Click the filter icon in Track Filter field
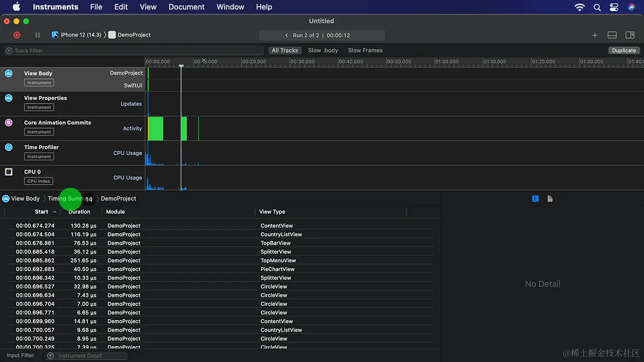 tap(9, 50)
